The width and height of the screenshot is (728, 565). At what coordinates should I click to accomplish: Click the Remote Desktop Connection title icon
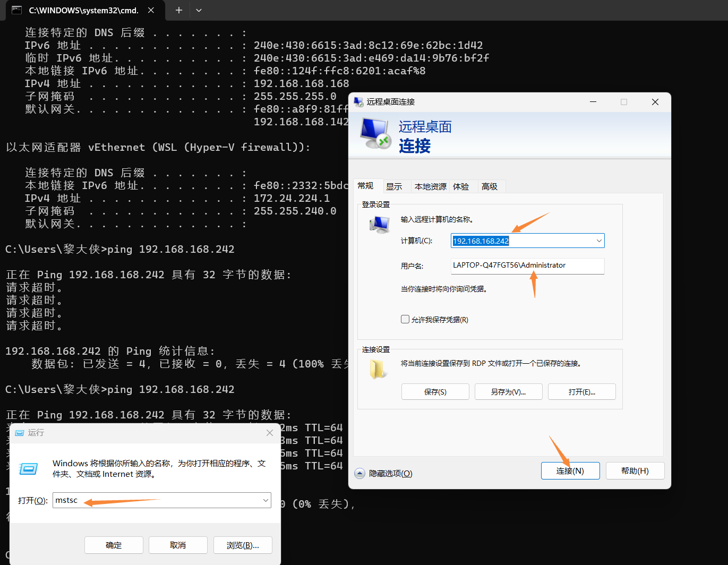358,102
